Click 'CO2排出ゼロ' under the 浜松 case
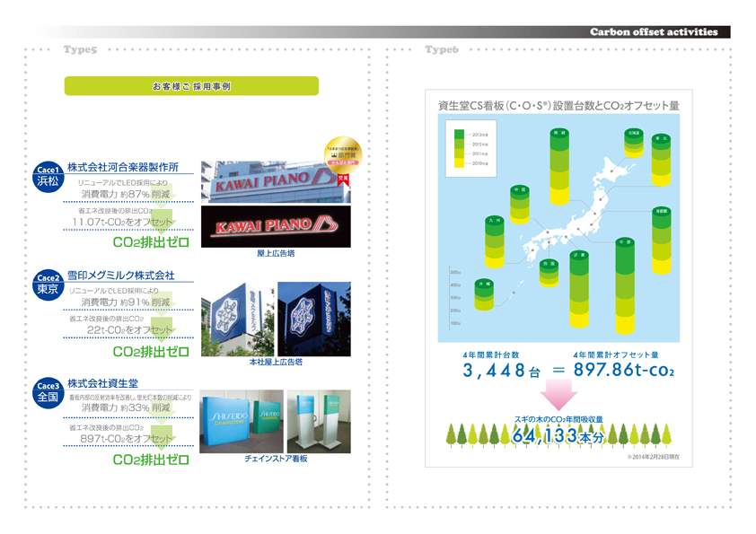 151,242
